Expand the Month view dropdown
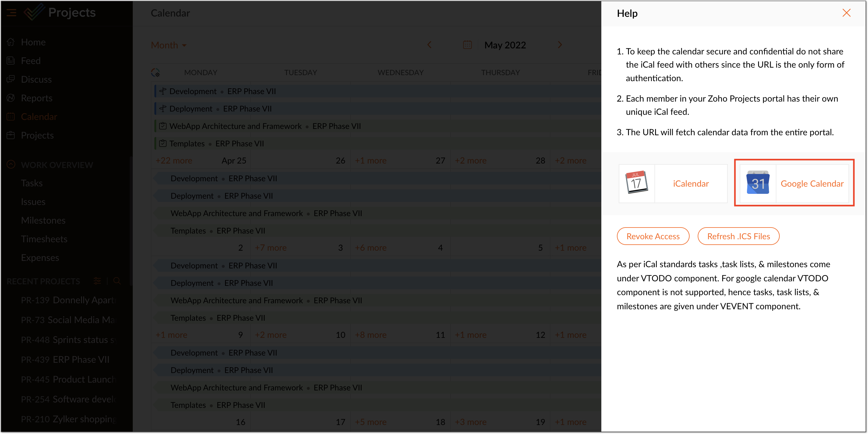This screenshot has width=868, height=434. point(168,45)
